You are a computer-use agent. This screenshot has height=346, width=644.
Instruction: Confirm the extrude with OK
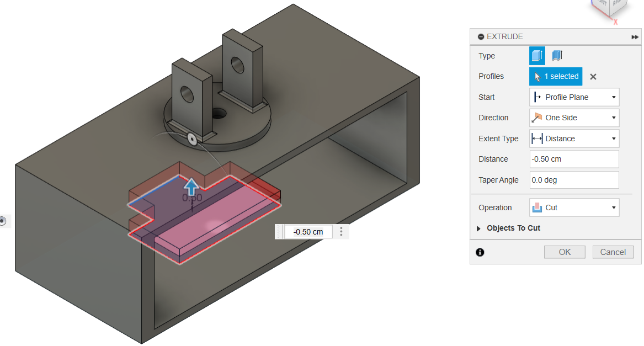565,252
